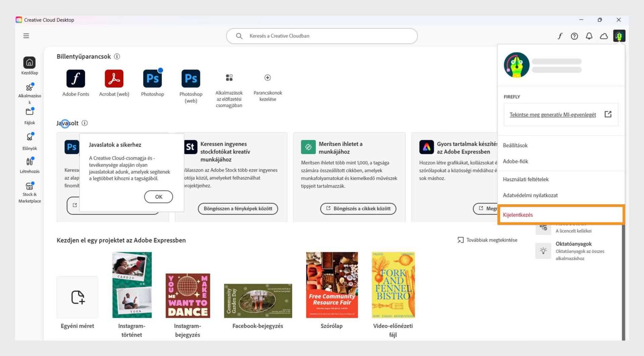Open the hamburger menu

(x=26, y=36)
